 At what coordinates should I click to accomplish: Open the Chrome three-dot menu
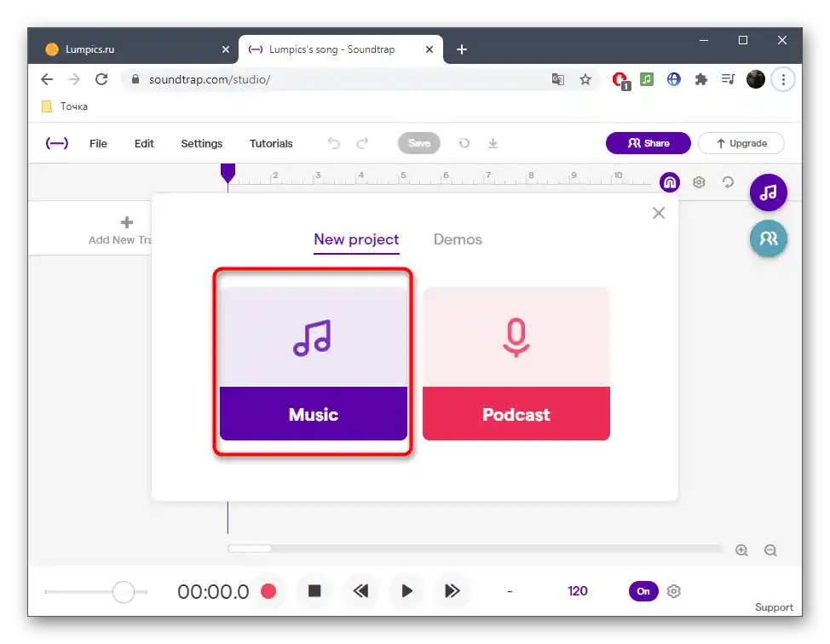[x=783, y=79]
